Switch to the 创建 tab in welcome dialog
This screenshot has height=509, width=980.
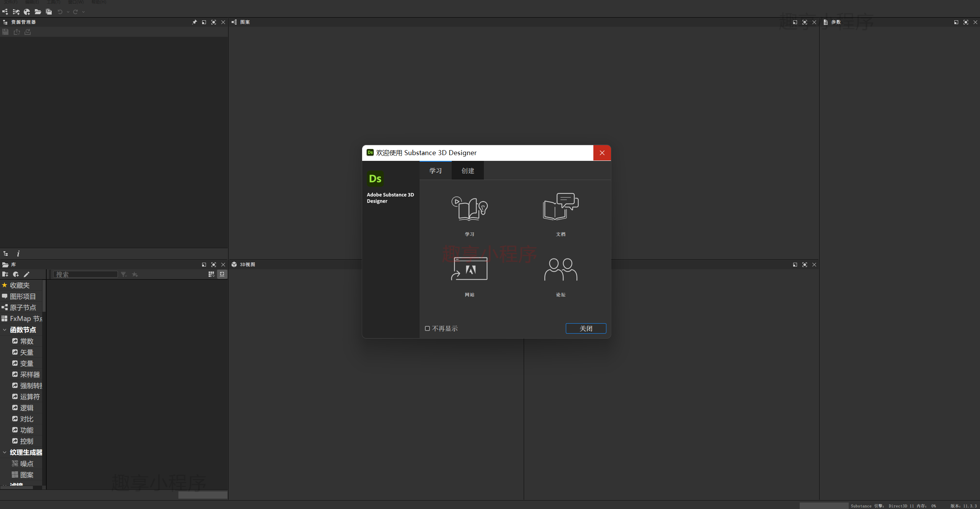468,171
